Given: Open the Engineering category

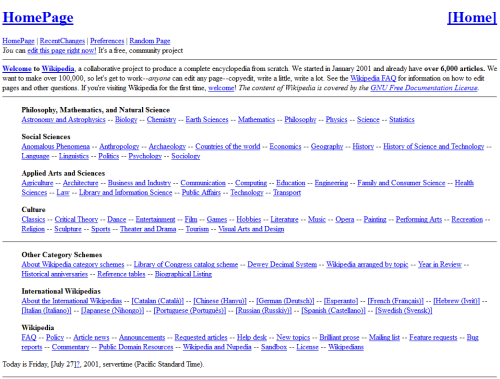Looking at the screenshot, I should click(331, 183).
